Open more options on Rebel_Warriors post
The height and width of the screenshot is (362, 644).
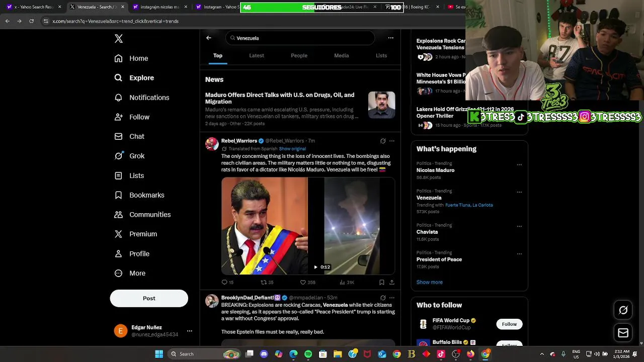tap(392, 141)
